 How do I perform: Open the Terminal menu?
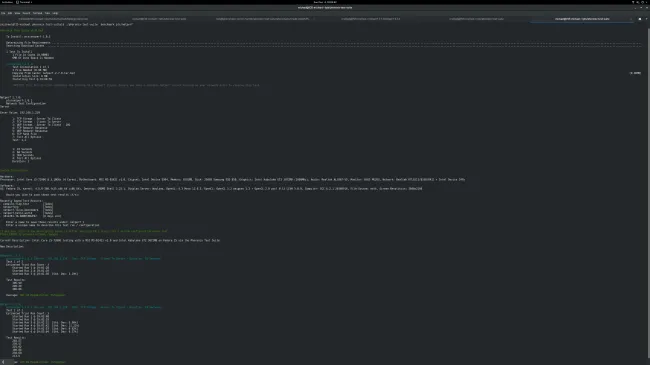(37, 13)
